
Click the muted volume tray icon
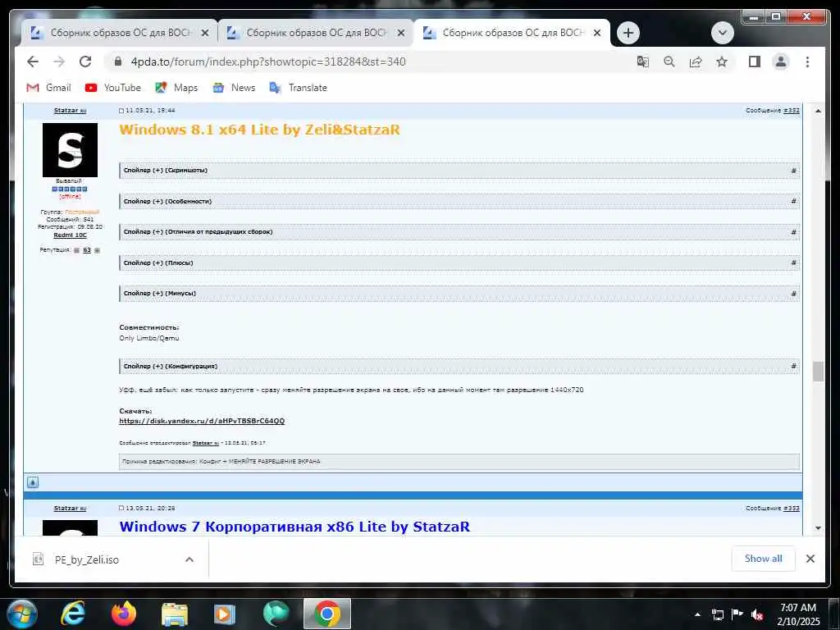click(x=757, y=614)
